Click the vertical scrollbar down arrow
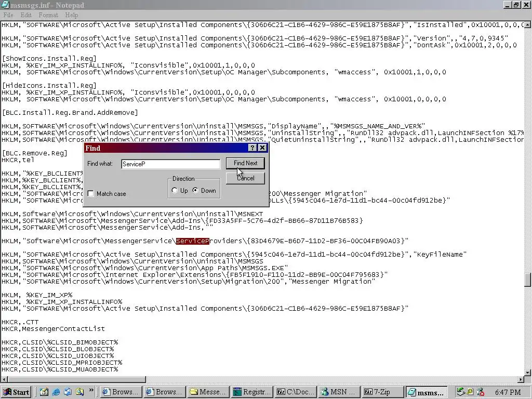532x399 pixels. (528, 372)
